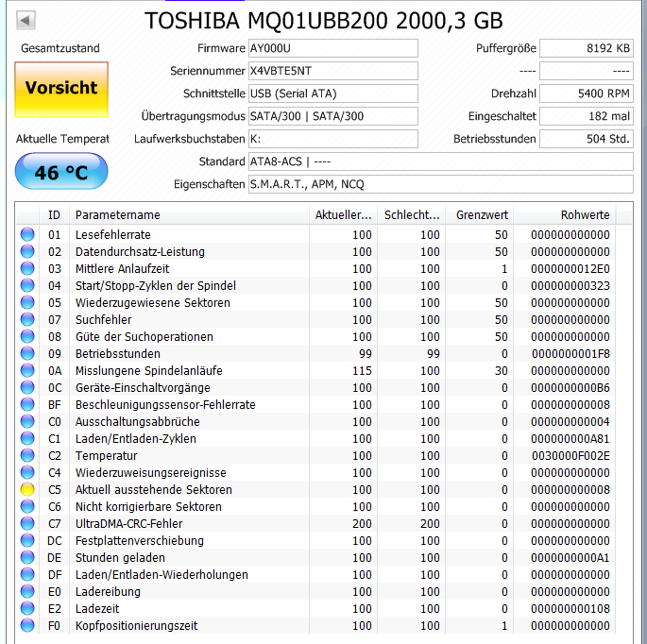Click raw value 0000000000B6
The width and height of the screenshot is (647, 644).
coord(570,387)
